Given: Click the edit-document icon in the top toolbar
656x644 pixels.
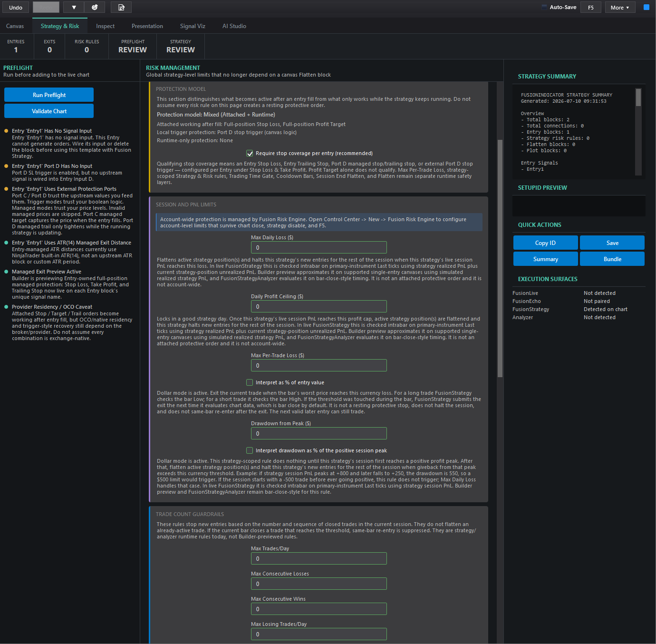Looking at the screenshot, I should tap(121, 7).
